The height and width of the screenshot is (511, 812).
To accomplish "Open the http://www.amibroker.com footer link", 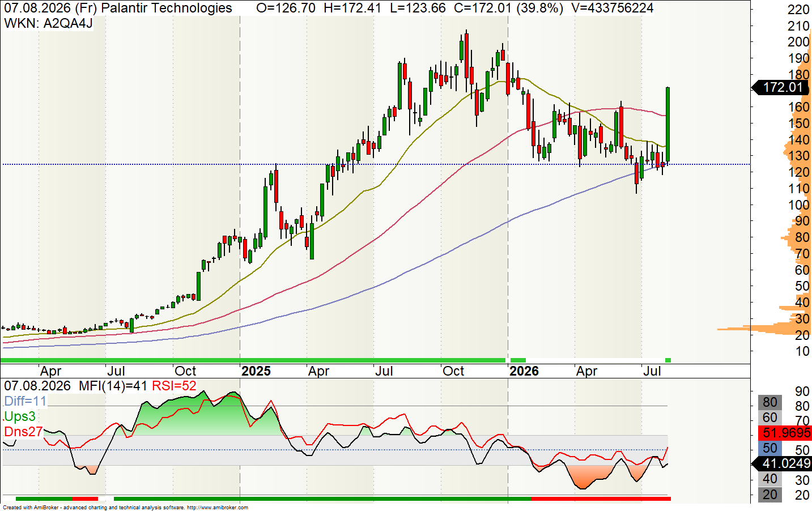I will [x=218, y=508].
